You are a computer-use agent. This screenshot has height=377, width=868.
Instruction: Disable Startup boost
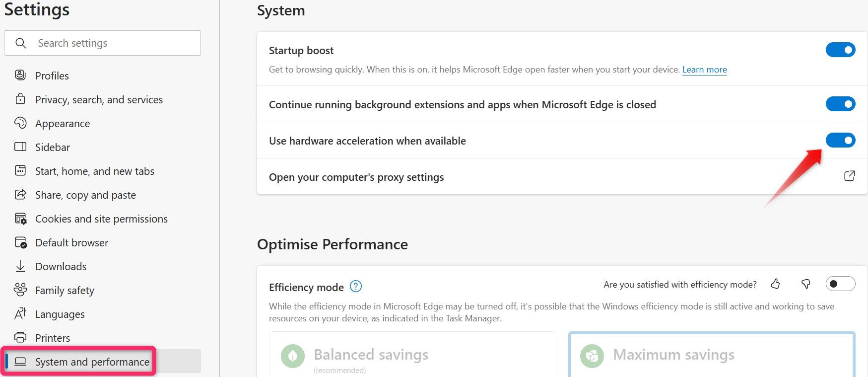(840, 50)
